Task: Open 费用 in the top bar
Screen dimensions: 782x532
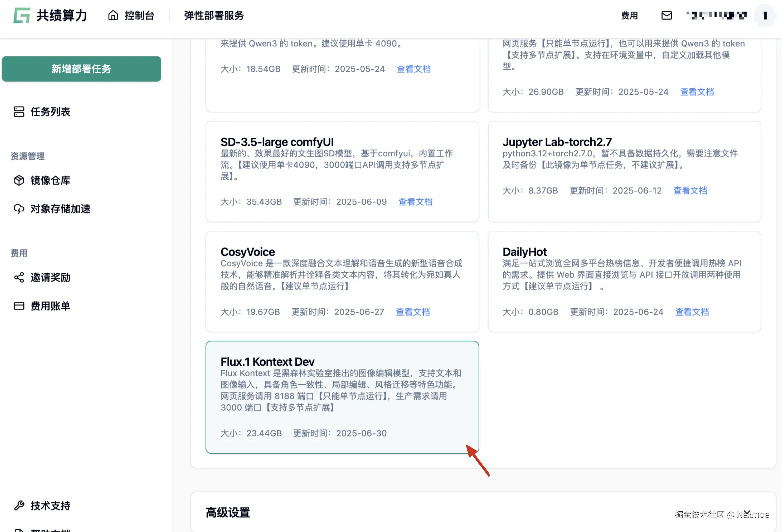Action: pyautogui.click(x=629, y=16)
